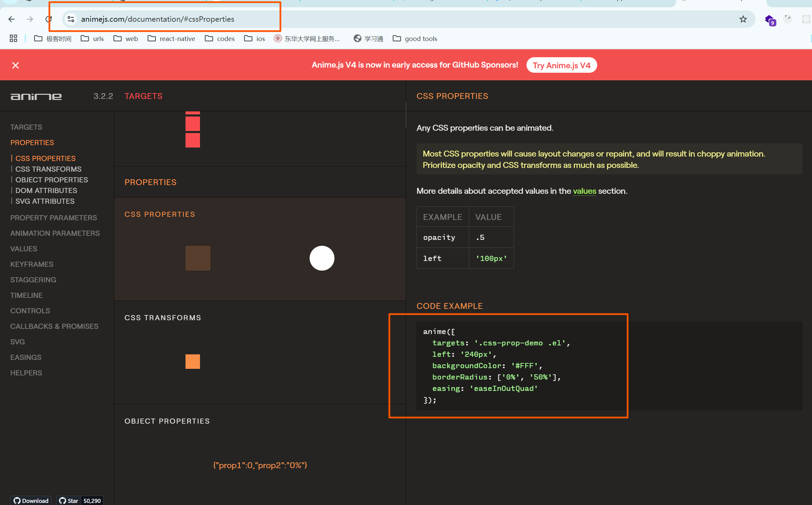Screen dimensions: 812x505
Task: Follow the values link in description
Action: (584, 191)
